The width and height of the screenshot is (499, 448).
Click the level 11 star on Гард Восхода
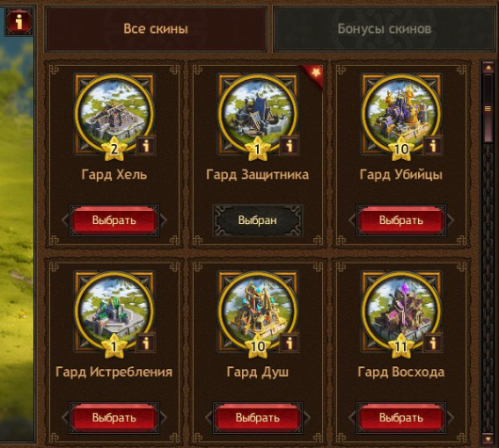click(x=401, y=345)
